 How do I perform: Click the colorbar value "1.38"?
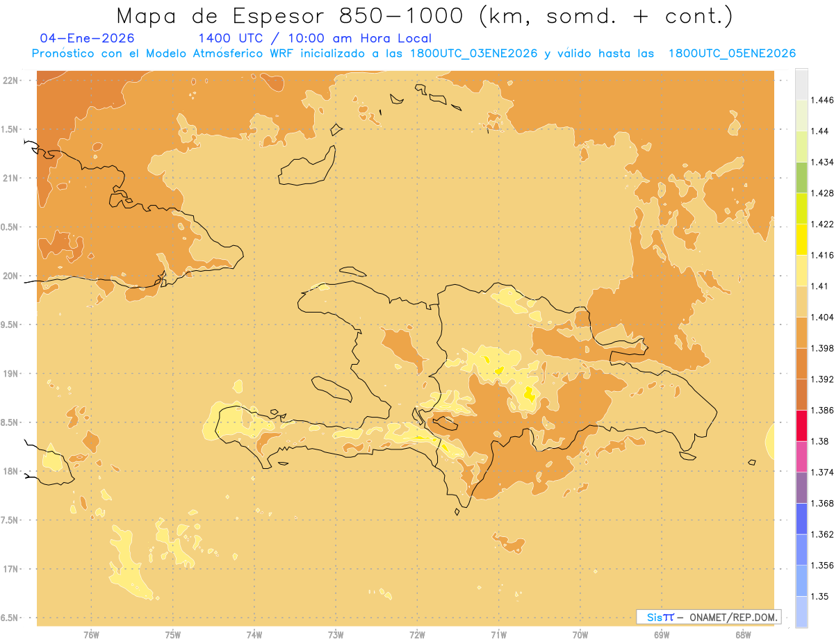(819, 441)
